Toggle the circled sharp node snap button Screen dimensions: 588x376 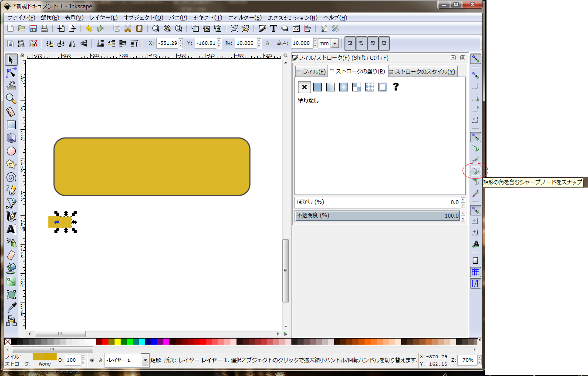point(476,171)
